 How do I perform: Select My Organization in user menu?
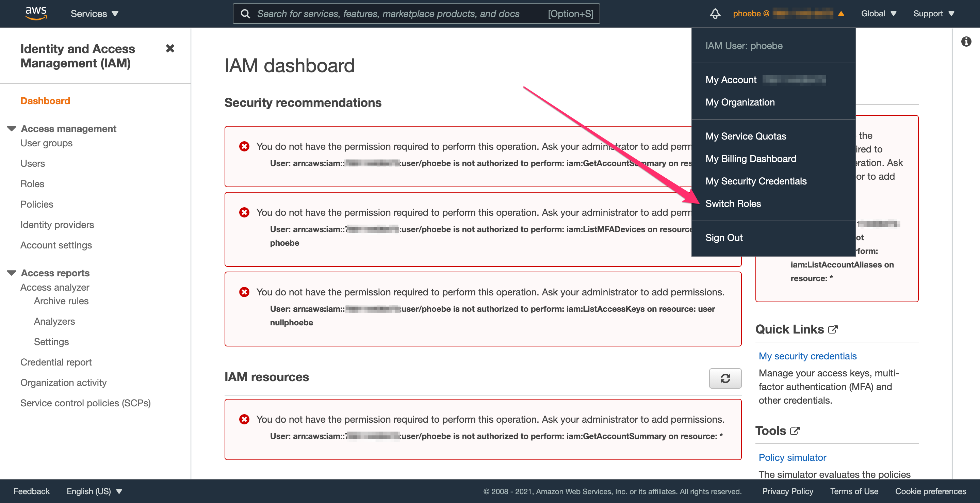tap(740, 102)
